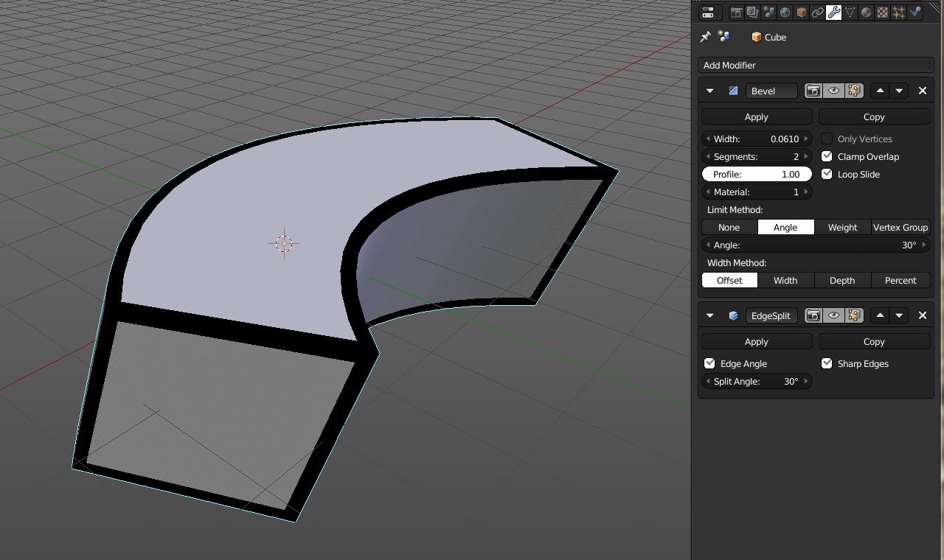Click the Bevel Angle 30° field
Image resolution: width=944 pixels, height=560 pixels.
(x=816, y=245)
